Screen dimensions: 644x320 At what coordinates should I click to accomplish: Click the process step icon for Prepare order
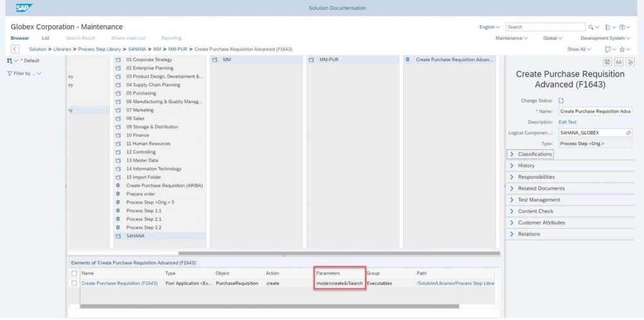click(118, 194)
